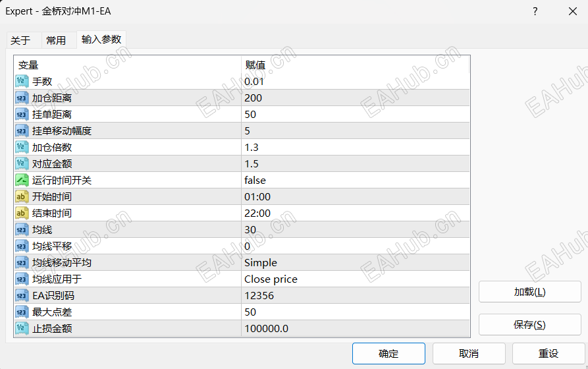
Task: Edit the 最大点差 value 50
Action: 355,312
